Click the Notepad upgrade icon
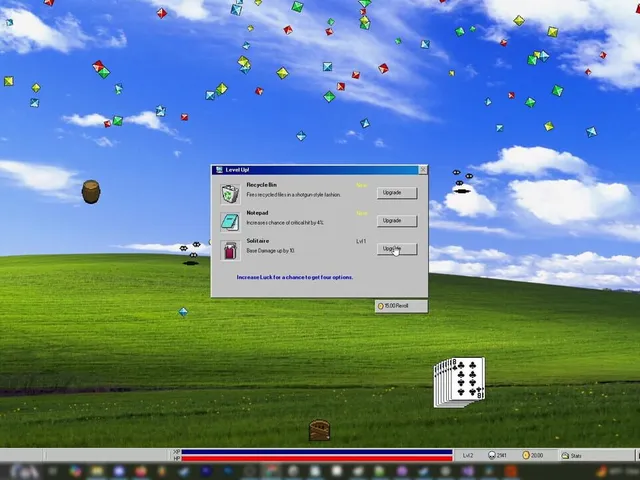The height and width of the screenshot is (480, 640). 230,222
